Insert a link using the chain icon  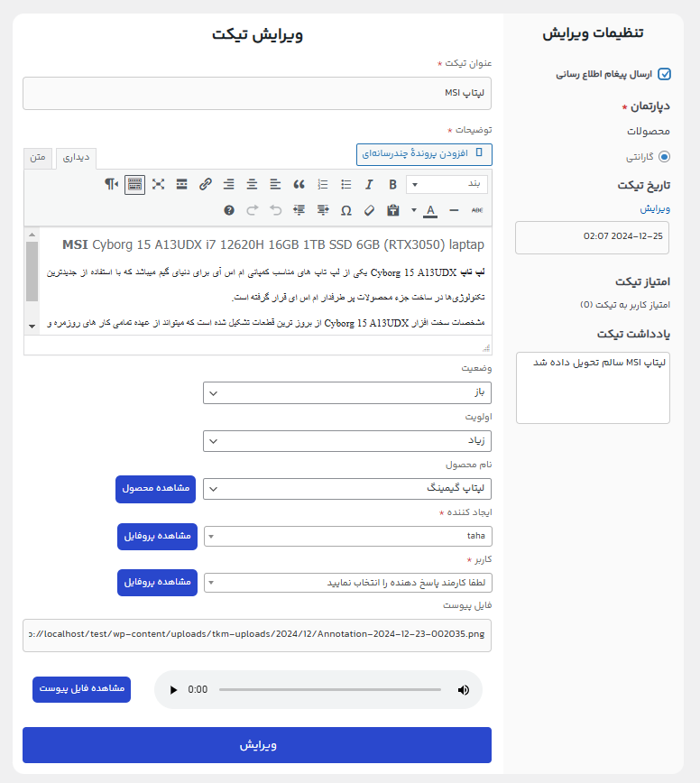click(206, 184)
